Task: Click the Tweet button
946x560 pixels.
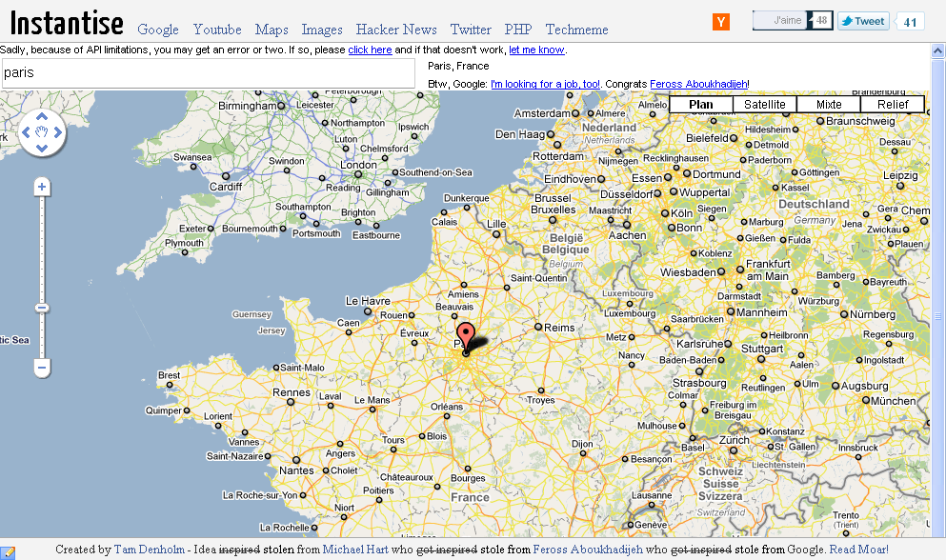Action: click(863, 21)
